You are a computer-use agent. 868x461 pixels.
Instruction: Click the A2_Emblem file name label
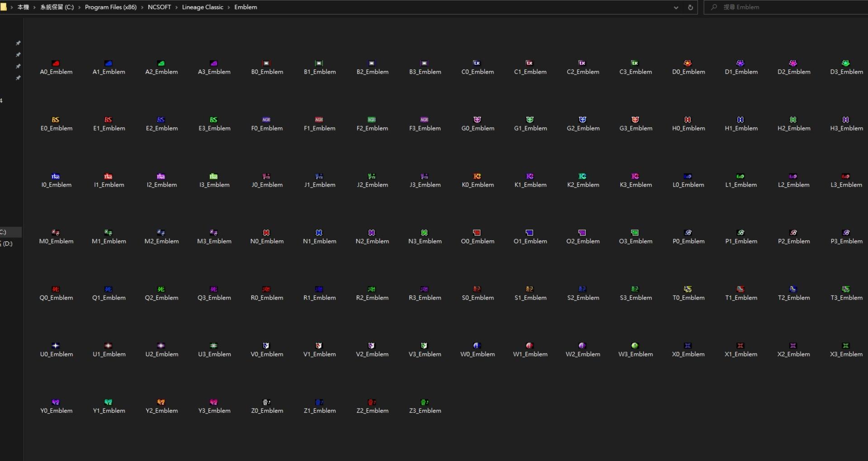[161, 72]
